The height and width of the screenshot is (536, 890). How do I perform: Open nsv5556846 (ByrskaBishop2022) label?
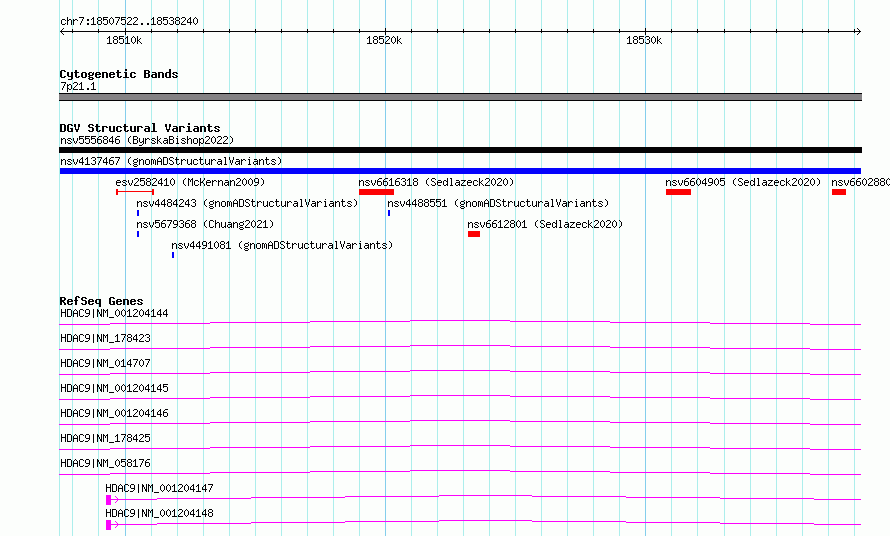[147, 140]
